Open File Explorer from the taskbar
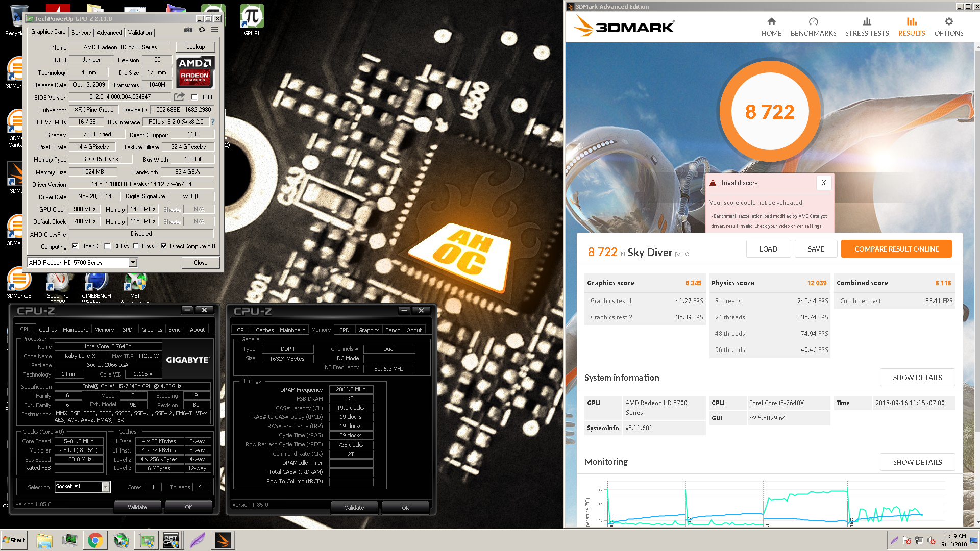This screenshot has height=551, width=980. 44,540
